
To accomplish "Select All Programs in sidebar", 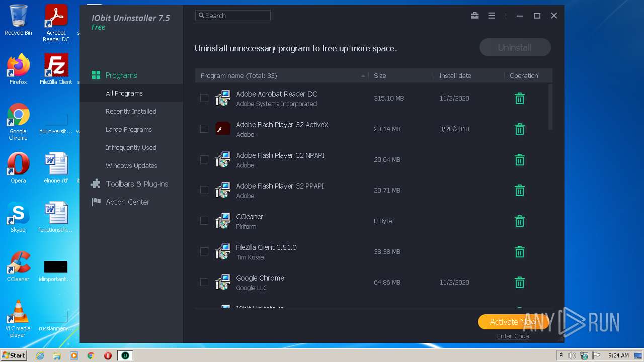I will click(131, 93).
